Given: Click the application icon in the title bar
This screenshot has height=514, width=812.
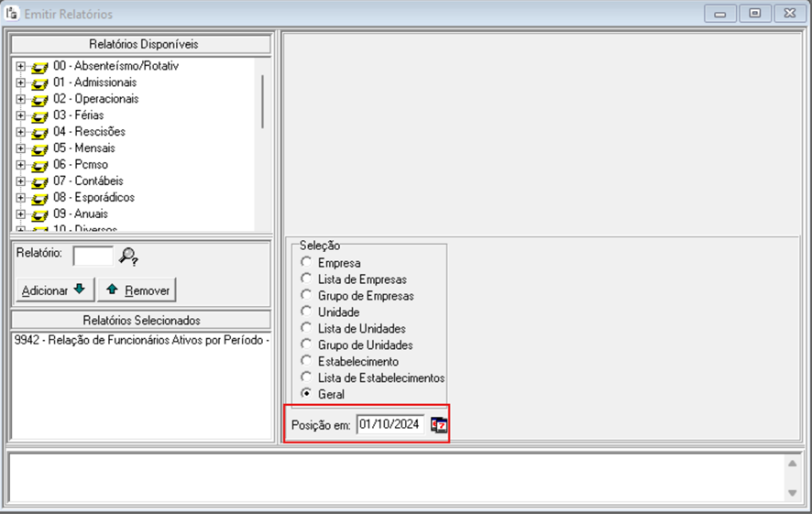Looking at the screenshot, I should tap(12, 14).
